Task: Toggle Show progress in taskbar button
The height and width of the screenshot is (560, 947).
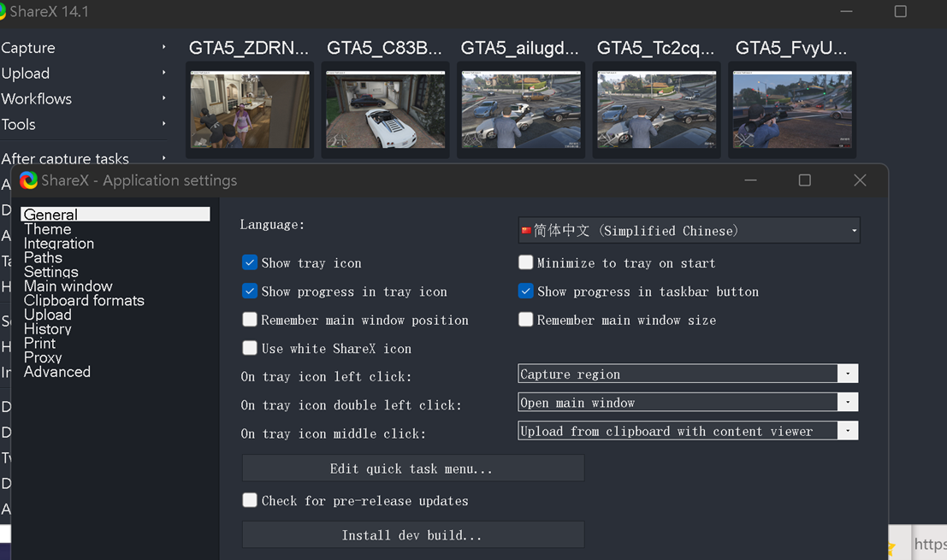Action: pyautogui.click(x=525, y=292)
